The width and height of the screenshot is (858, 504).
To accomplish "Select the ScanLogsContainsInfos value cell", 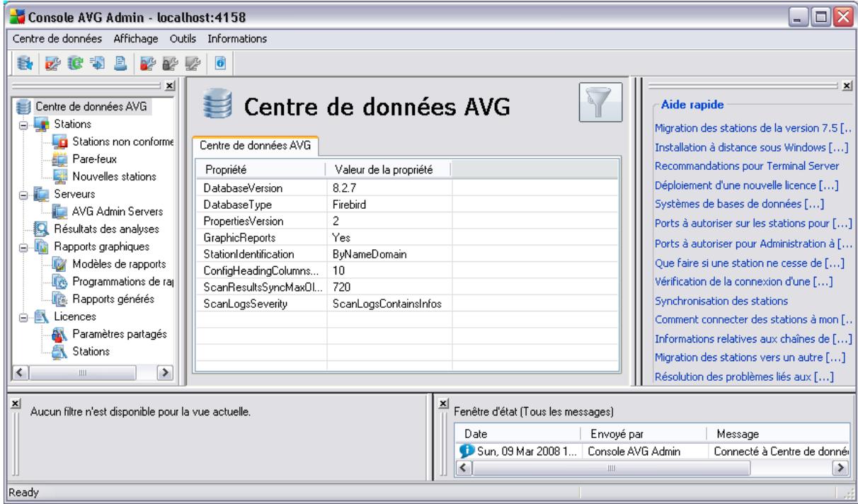I will point(389,303).
